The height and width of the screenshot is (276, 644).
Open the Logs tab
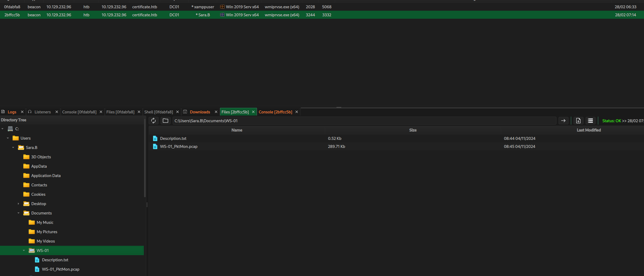click(12, 112)
